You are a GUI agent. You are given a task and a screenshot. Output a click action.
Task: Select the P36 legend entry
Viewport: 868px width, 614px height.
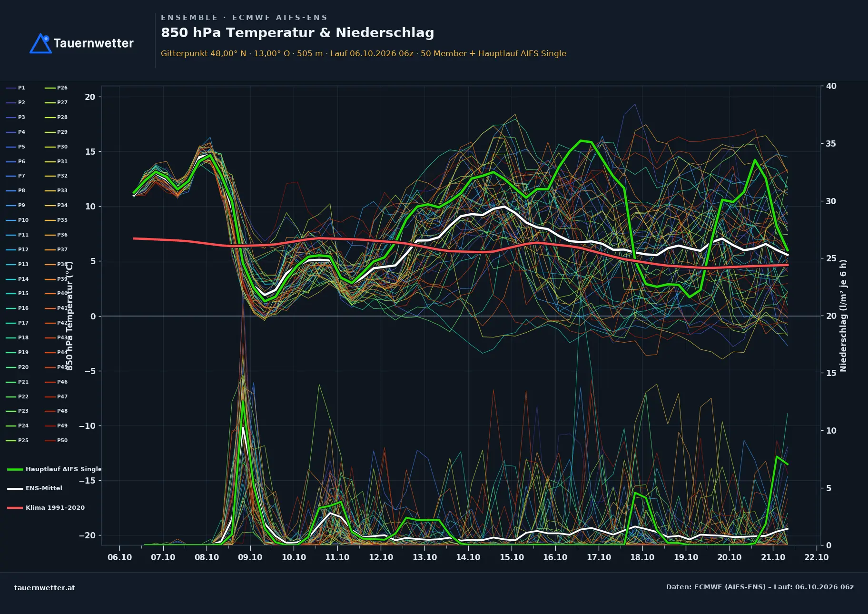tap(56, 235)
